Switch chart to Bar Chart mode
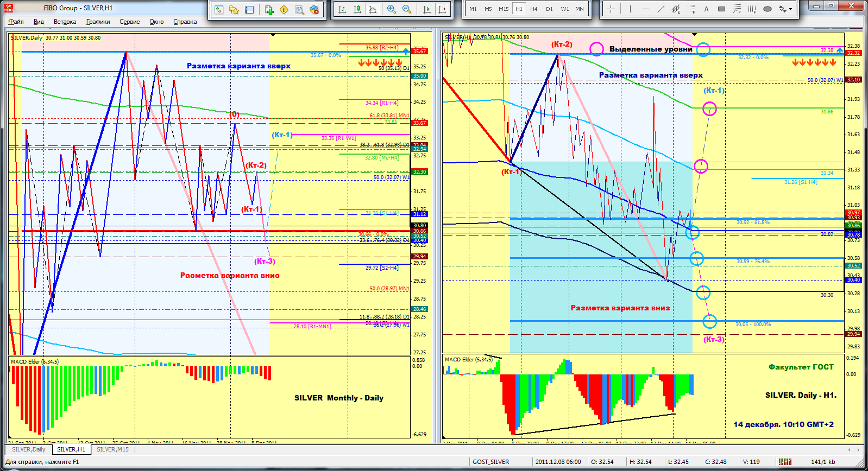This screenshot has height=471, width=868. click(342, 9)
